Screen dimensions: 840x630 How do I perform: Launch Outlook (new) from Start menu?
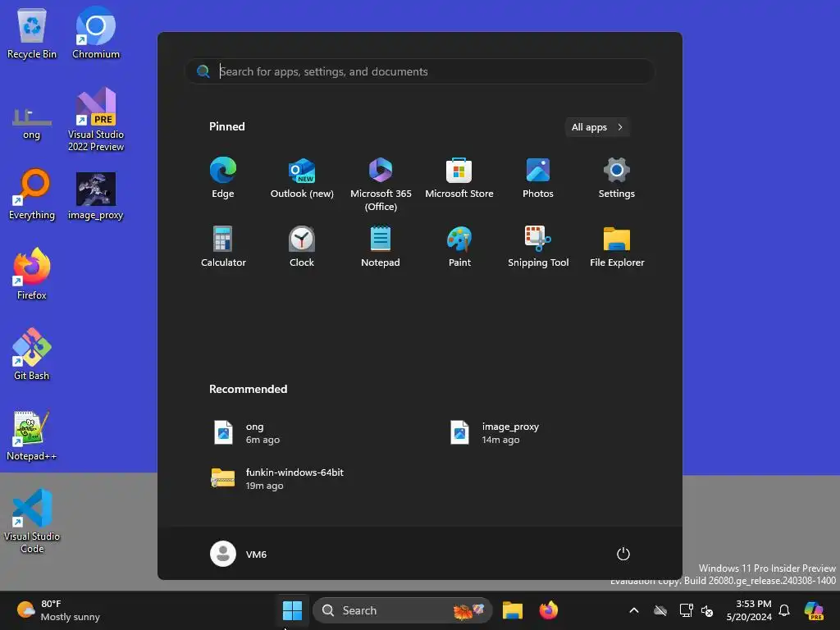click(x=302, y=178)
